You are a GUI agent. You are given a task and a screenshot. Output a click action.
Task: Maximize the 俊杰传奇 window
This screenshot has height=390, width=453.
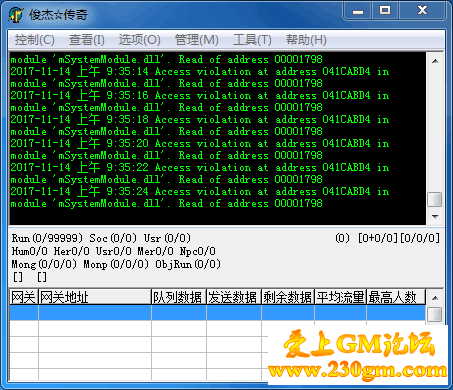coord(385,11)
